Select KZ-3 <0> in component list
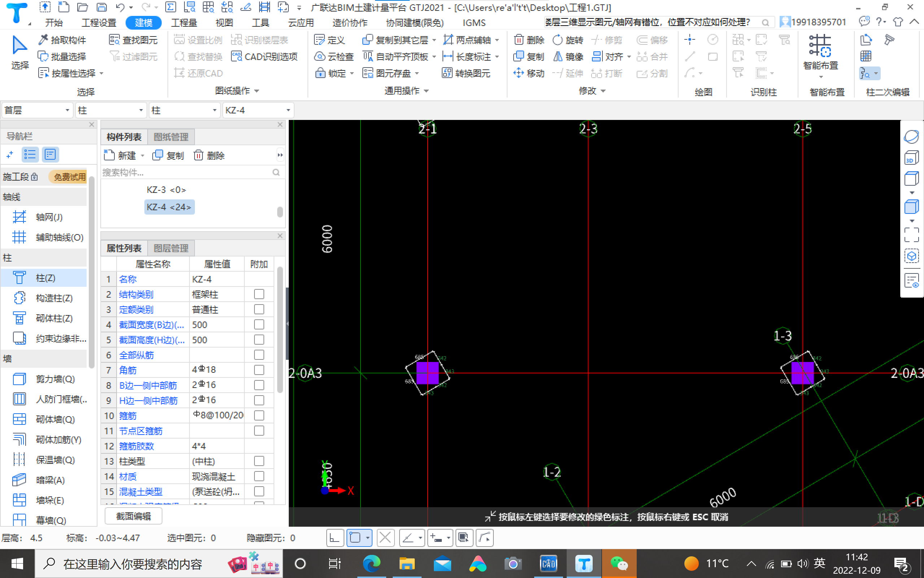Screen dimensions: 924x578 coord(166,190)
